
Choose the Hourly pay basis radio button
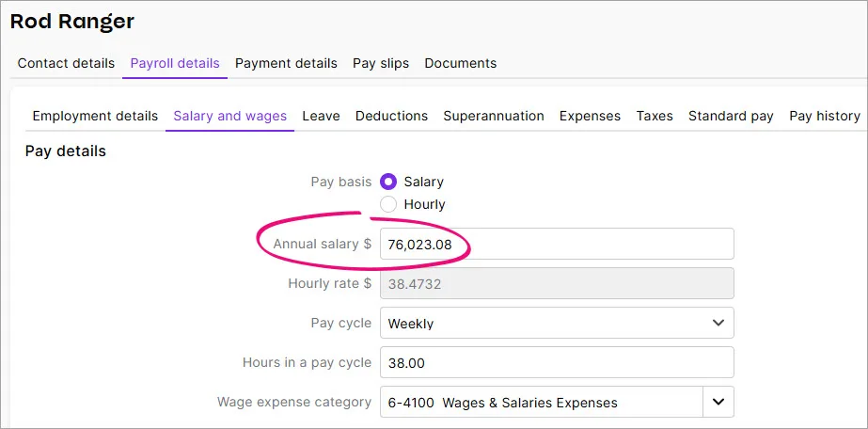[x=388, y=204]
